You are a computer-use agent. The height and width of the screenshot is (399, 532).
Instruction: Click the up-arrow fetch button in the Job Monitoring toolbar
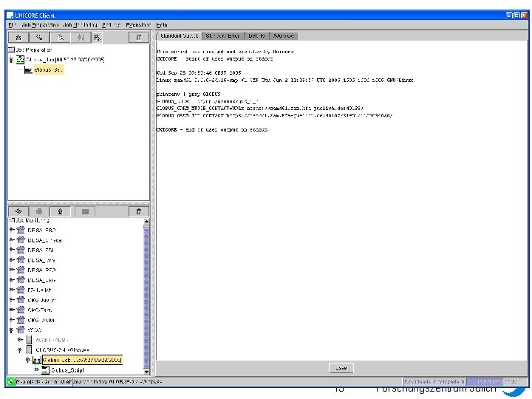pos(61,211)
